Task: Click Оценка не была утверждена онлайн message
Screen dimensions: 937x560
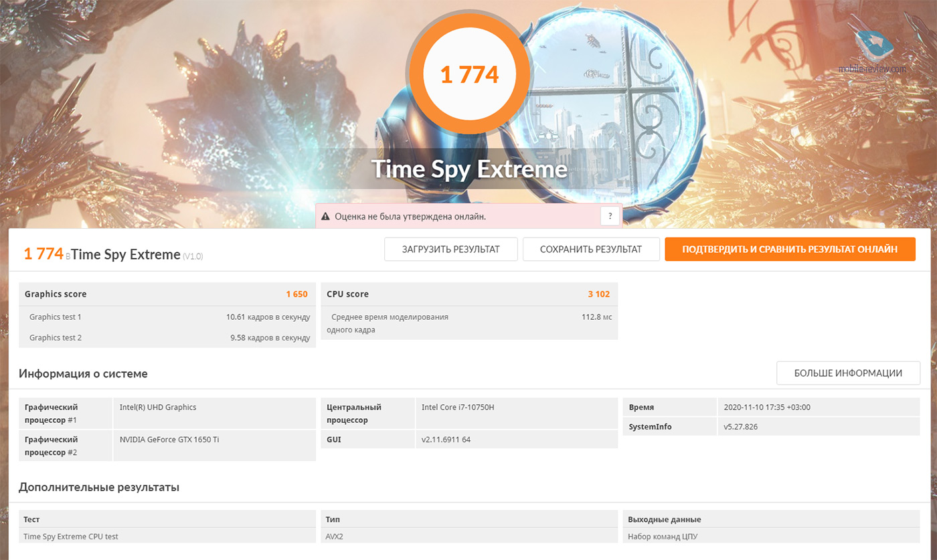Action: coord(410,217)
